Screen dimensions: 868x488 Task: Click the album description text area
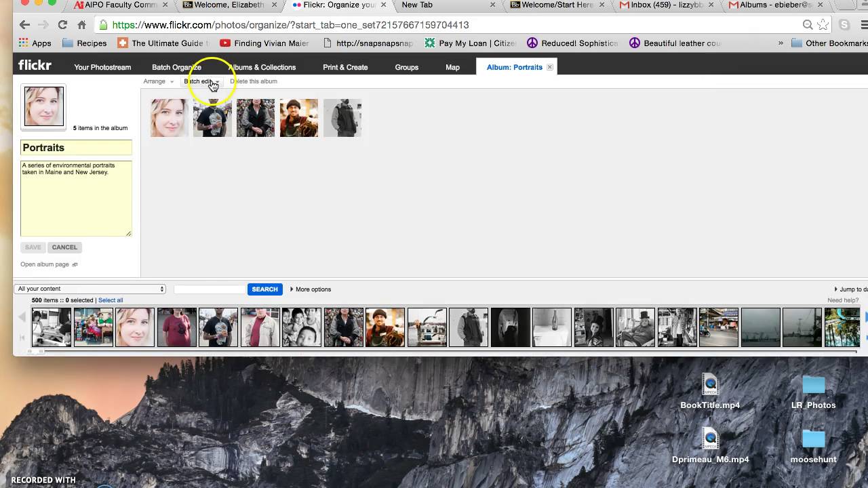[x=76, y=199]
